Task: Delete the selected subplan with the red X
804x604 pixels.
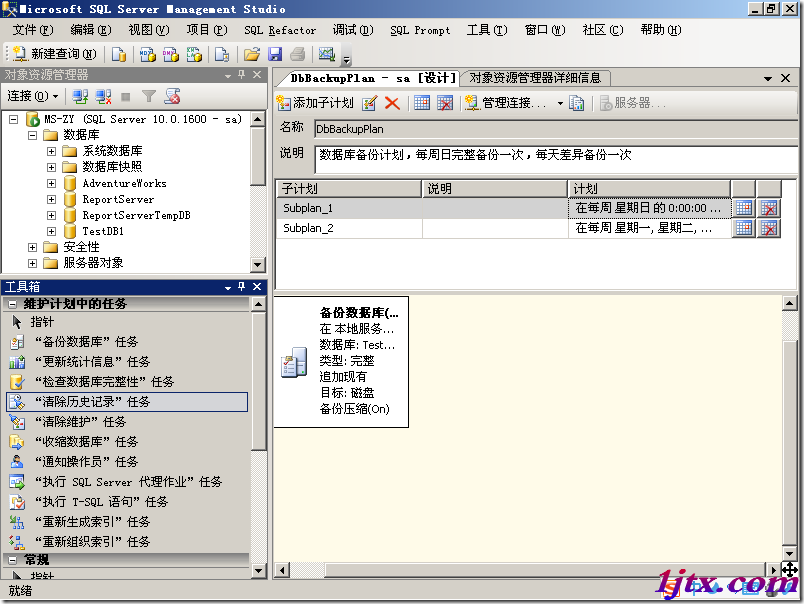Action: click(392, 103)
